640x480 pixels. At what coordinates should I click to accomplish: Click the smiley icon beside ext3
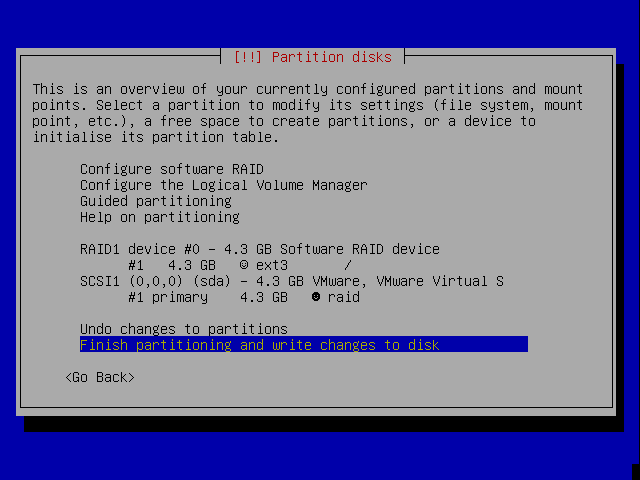(244, 265)
